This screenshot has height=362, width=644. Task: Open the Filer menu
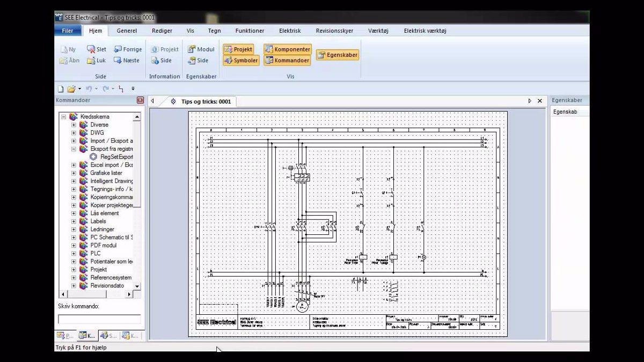tap(68, 31)
